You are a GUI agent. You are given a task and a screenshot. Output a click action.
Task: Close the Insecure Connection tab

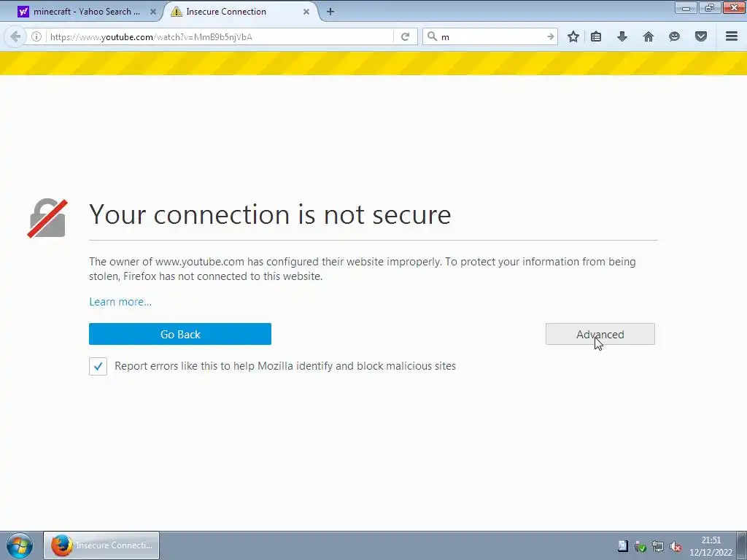(306, 12)
